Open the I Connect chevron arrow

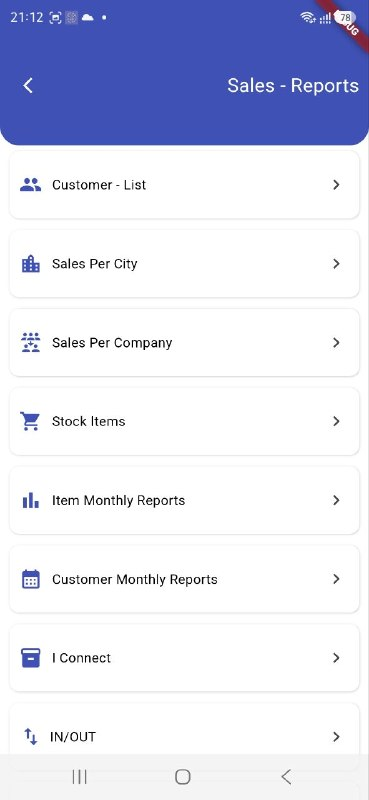tap(336, 658)
